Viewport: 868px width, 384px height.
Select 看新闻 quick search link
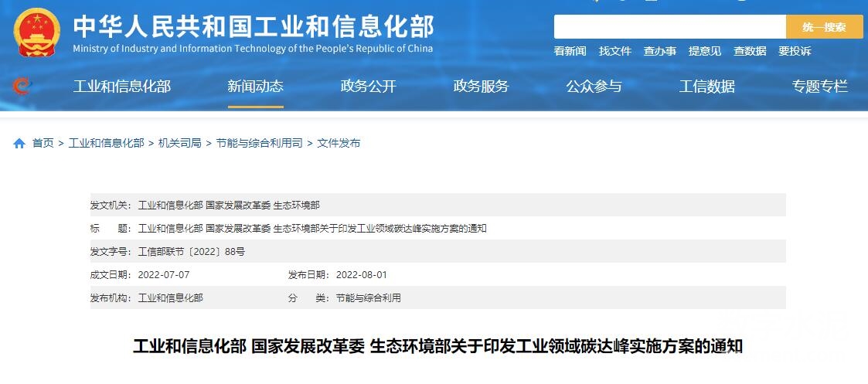[570, 51]
